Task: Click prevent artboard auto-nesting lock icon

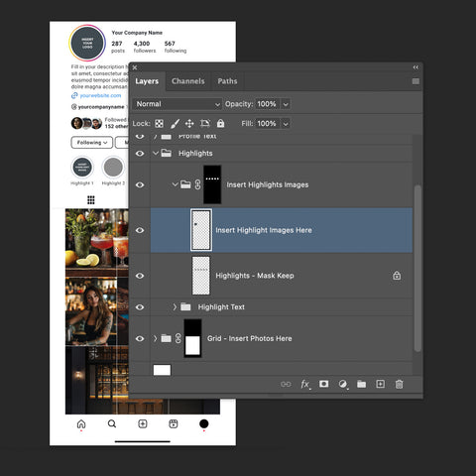Action: point(205,124)
